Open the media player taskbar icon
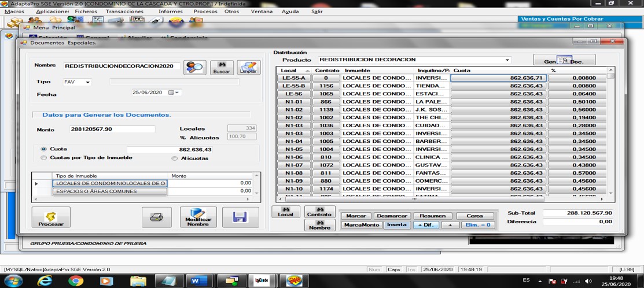 tap(106, 281)
